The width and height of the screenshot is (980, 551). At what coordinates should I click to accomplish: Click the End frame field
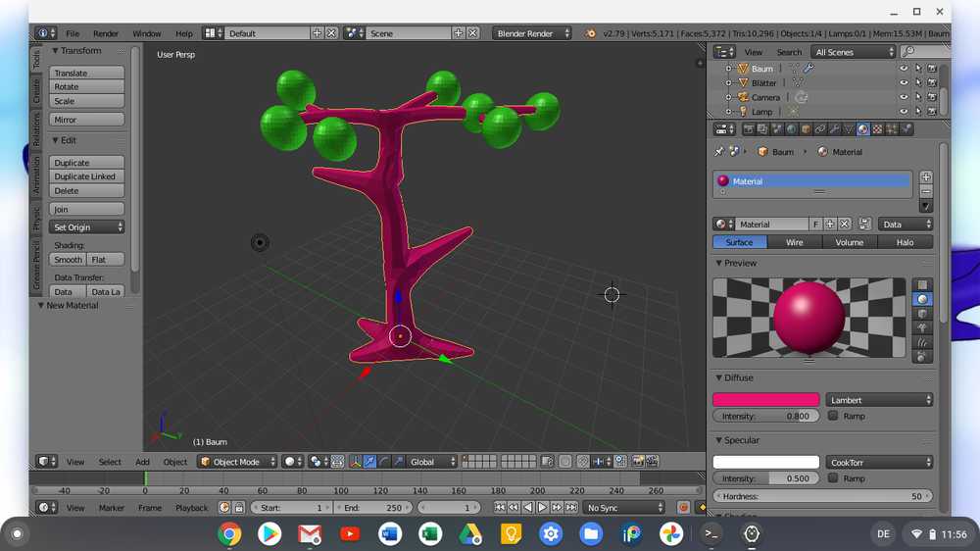pyautogui.click(x=372, y=508)
